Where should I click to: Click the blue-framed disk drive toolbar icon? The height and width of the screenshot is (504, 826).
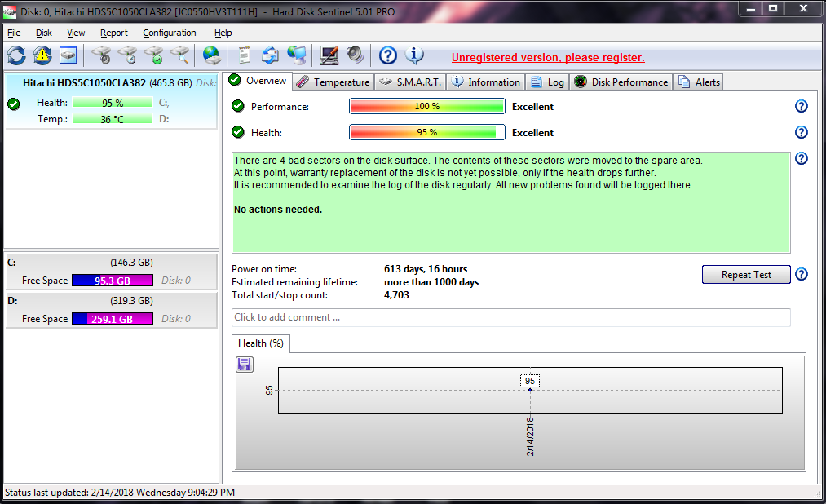coord(68,55)
